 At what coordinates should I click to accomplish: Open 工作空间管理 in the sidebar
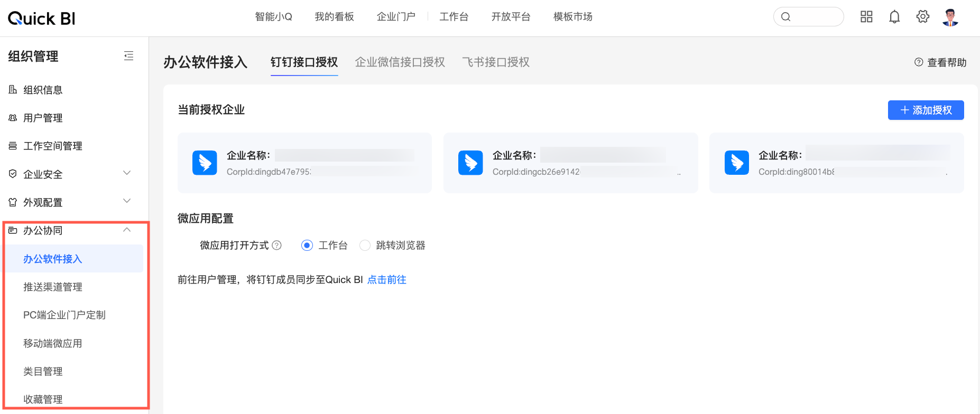53,146
